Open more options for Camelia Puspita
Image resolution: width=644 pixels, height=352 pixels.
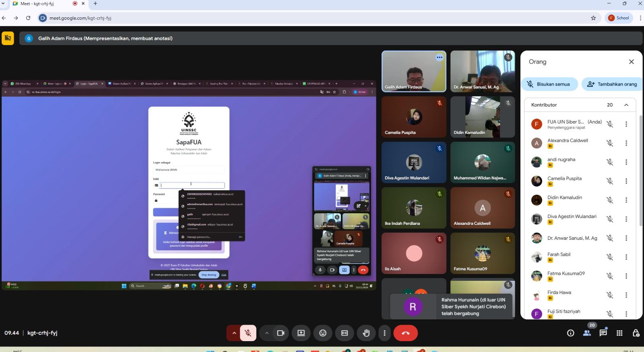(626, 181)
